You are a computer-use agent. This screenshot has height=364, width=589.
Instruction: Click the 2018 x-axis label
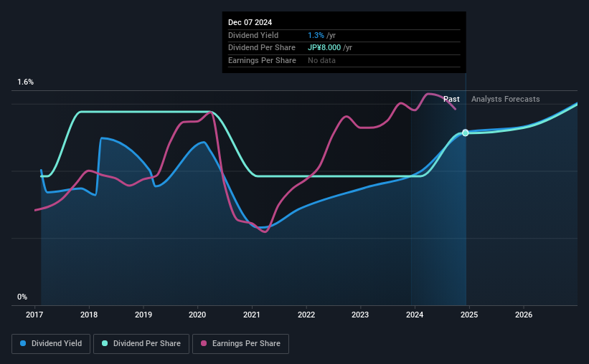click(89, 315)
